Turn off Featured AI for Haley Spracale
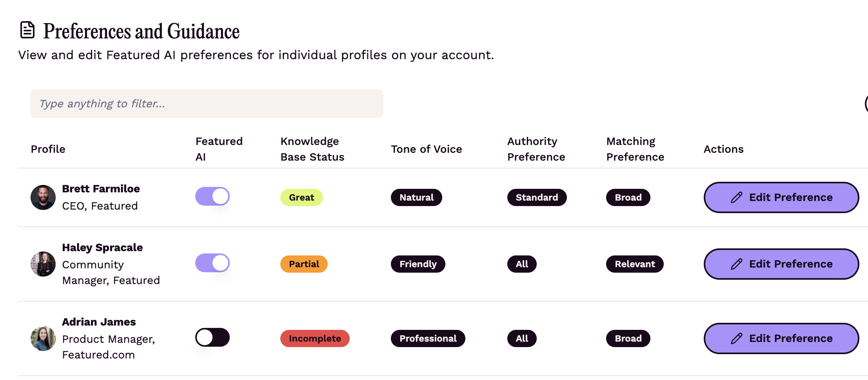The image size is (868, 380). [x=212, y=263]
